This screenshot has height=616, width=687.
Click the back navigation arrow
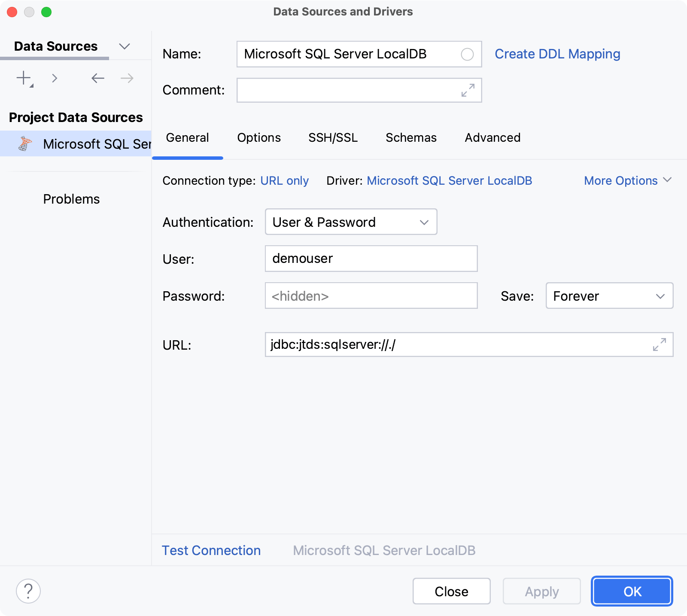[x=97, y=78]
